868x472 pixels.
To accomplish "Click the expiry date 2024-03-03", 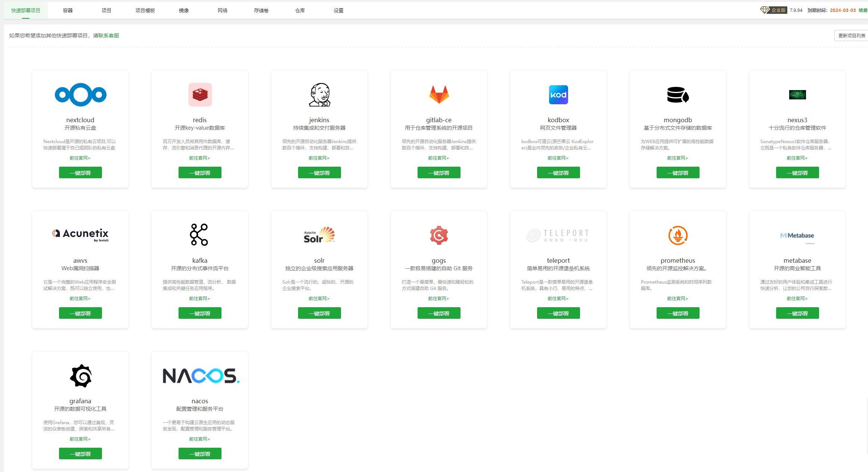I will pos(843,10).
